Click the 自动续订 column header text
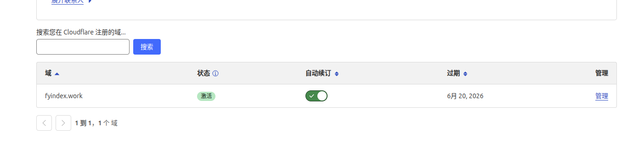This screenshot has width=644, height=167. point(318,73)
